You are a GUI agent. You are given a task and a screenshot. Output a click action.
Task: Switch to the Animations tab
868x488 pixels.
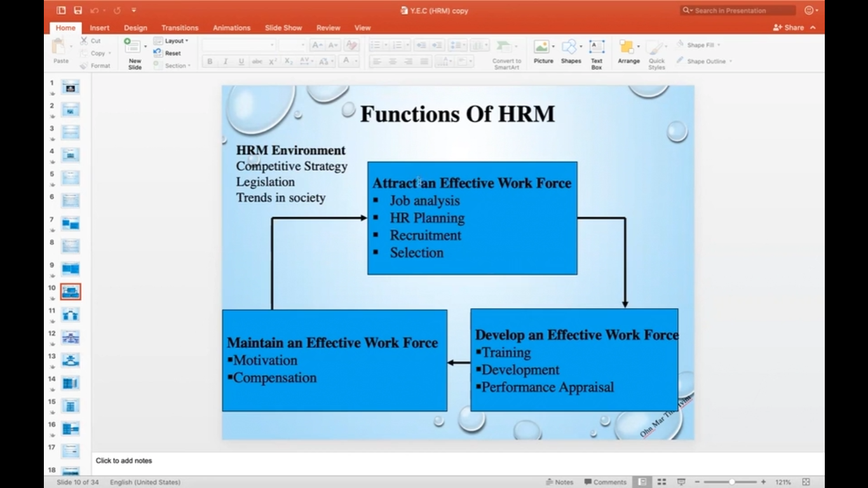(231, 28)
